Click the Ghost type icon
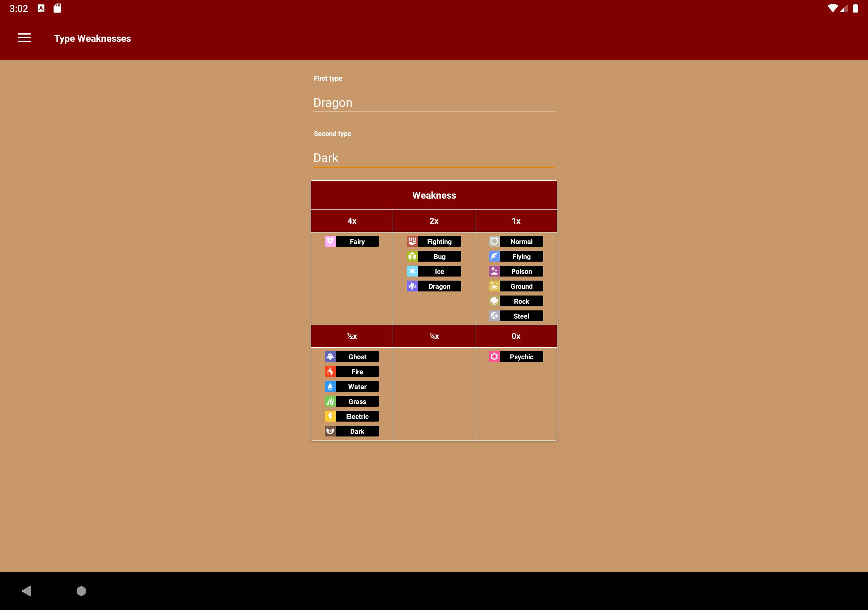 pyautogui.click(x=330, y=357)
